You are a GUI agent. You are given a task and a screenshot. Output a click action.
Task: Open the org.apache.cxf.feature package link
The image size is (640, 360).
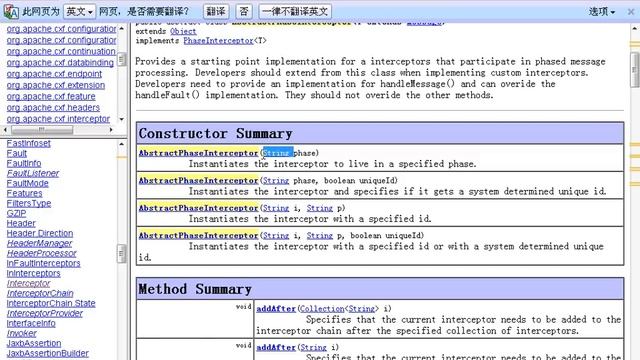tap(51, 96)
